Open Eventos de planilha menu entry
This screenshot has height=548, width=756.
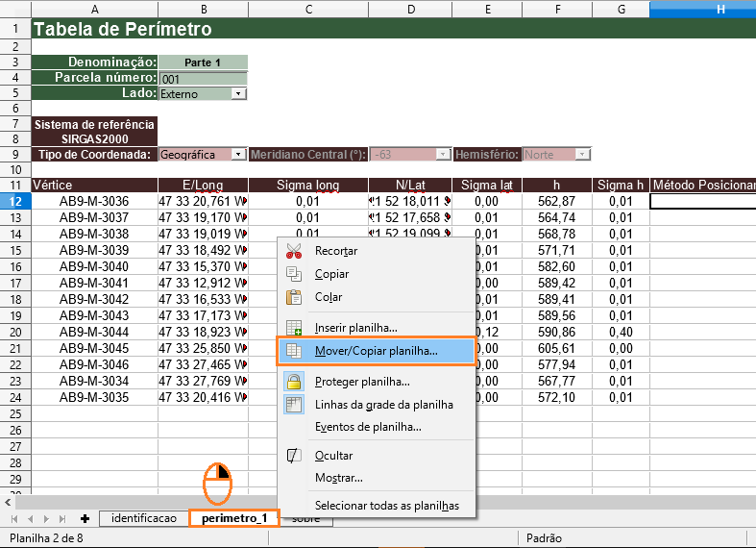[367, 427]
